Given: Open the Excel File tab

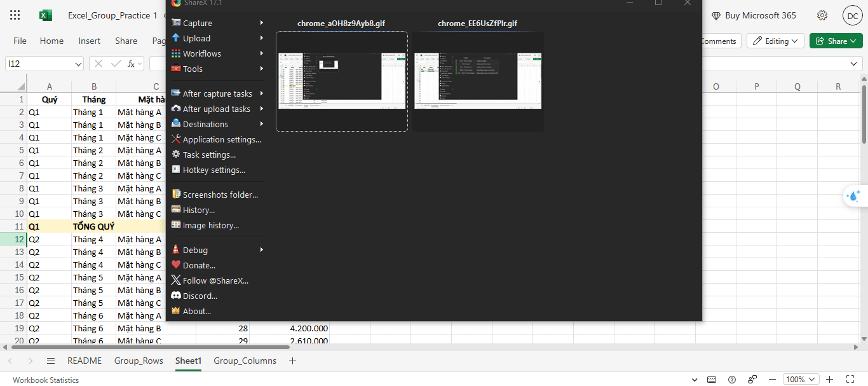Looking at the screenshot, I should 20,41.
